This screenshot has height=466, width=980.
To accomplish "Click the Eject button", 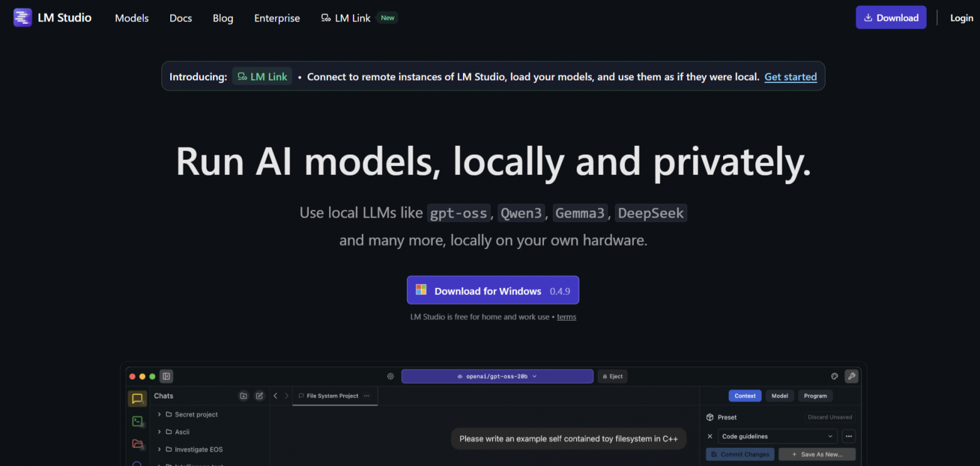I will coord(612,377).
